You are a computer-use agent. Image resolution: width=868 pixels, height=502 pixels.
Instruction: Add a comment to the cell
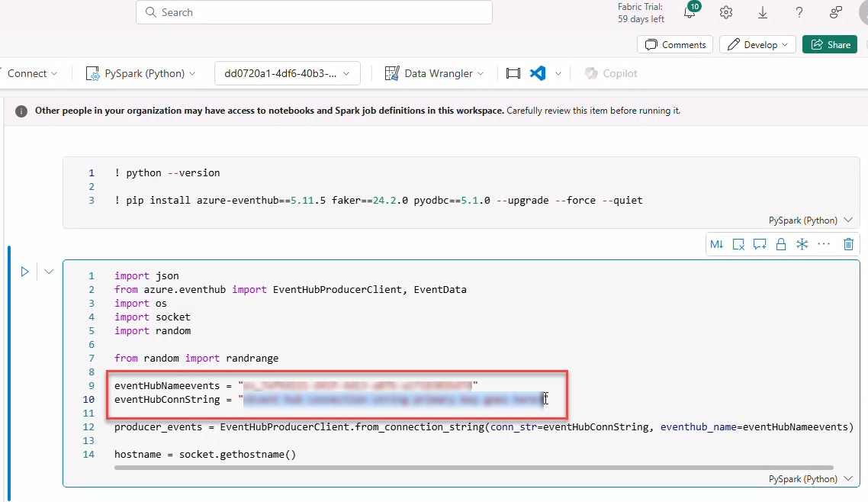coord(760,244)
